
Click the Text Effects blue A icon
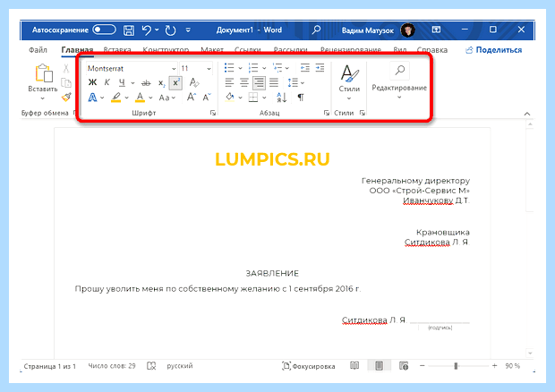point(92,98)
